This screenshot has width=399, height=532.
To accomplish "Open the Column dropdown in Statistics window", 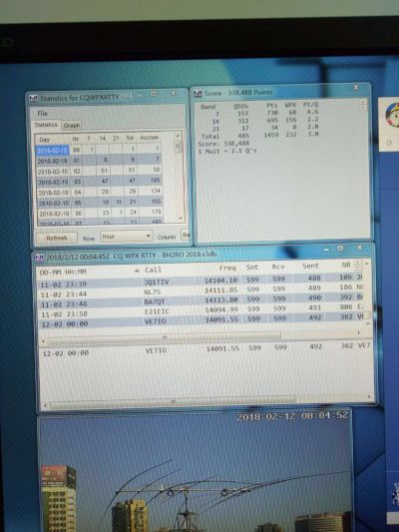I will coord(186,235).
